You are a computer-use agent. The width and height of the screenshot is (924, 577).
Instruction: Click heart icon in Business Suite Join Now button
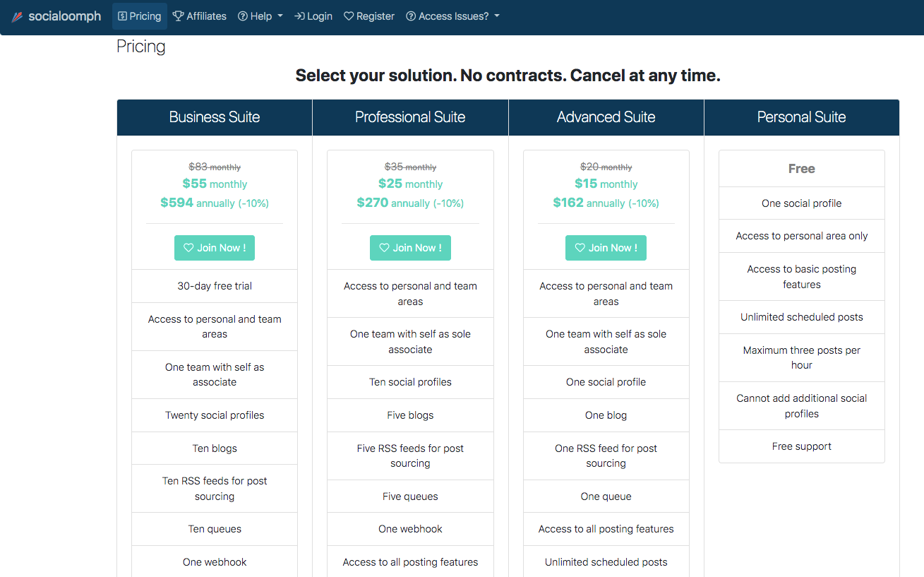click(188, 247)
